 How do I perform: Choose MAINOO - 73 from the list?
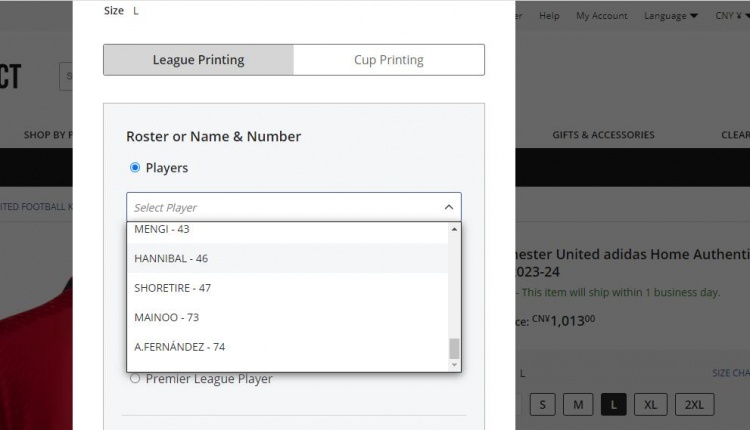tap(287, 317)
